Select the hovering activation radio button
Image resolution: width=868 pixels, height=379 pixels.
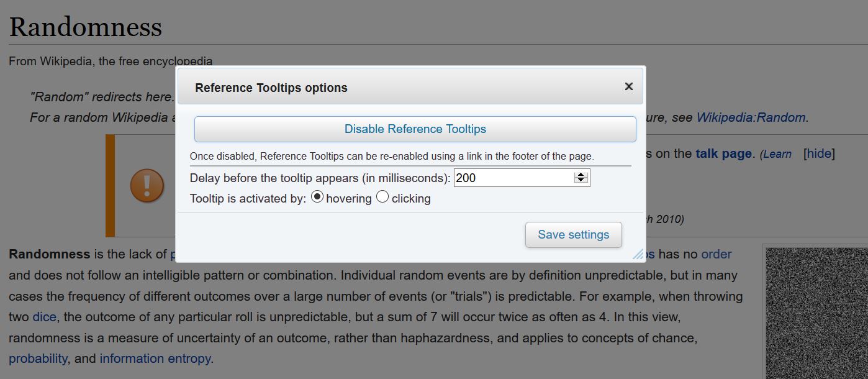[x=317, y=198]
